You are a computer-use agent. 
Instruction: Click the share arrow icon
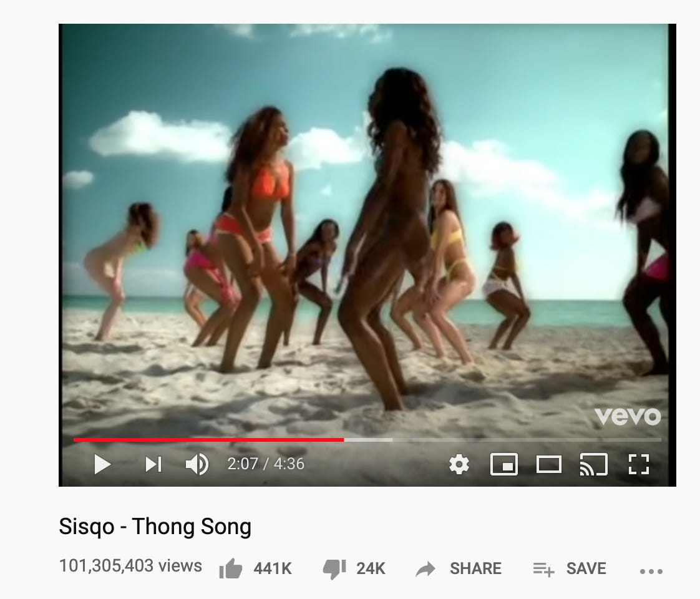click(x=425, y=568)
